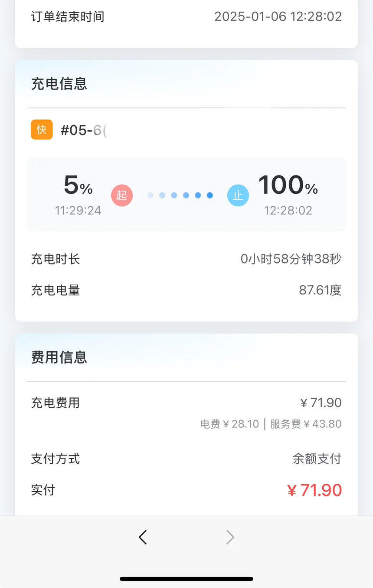Tap the 87.61度 charged energy value
This screenshot has height=588, width=373.
(x=320, y=290)
